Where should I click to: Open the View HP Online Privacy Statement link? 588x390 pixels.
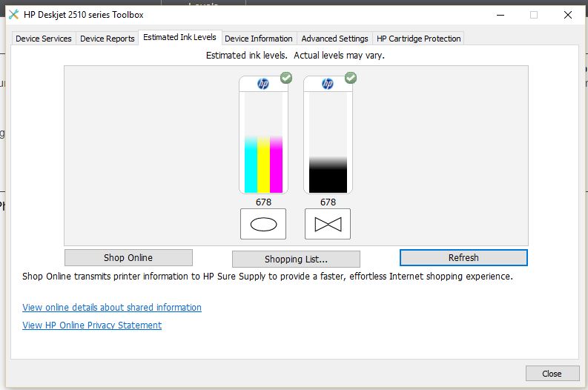click(92, 325)
